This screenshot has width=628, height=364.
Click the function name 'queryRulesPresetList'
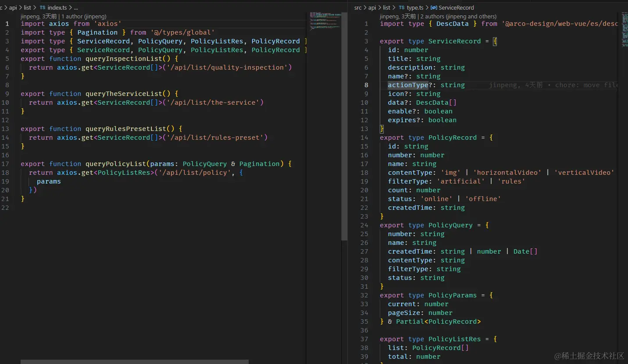[126, 129]
